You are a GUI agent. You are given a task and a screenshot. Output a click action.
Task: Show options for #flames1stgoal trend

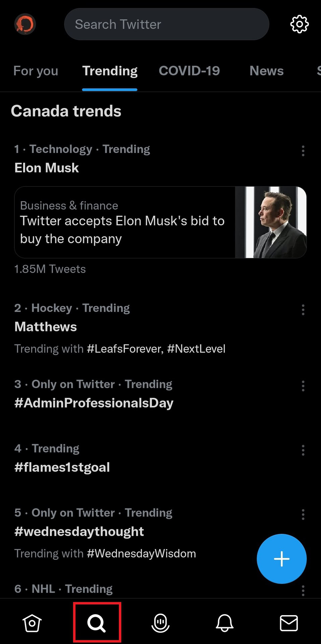click(303, 450)
